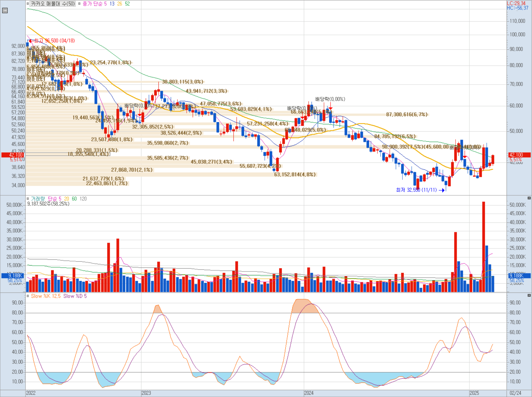Toggle the Slow %K indicator square marker

tap(28, 296)
